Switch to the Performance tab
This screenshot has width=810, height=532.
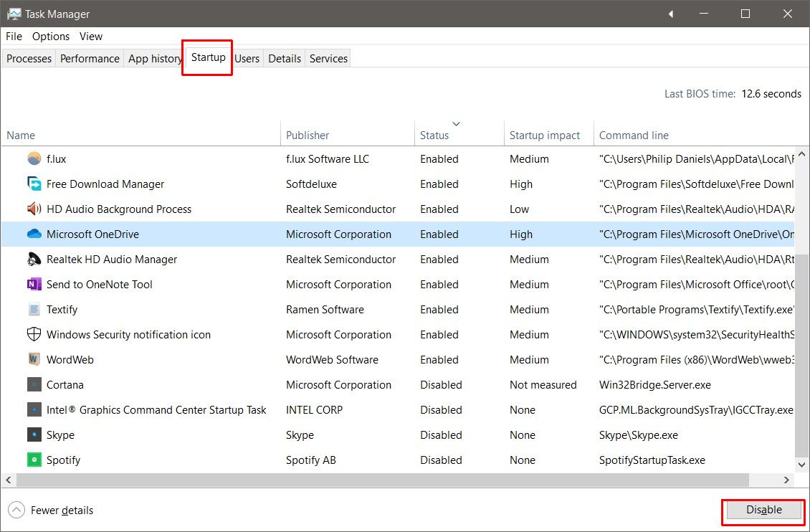click(90, 59)
